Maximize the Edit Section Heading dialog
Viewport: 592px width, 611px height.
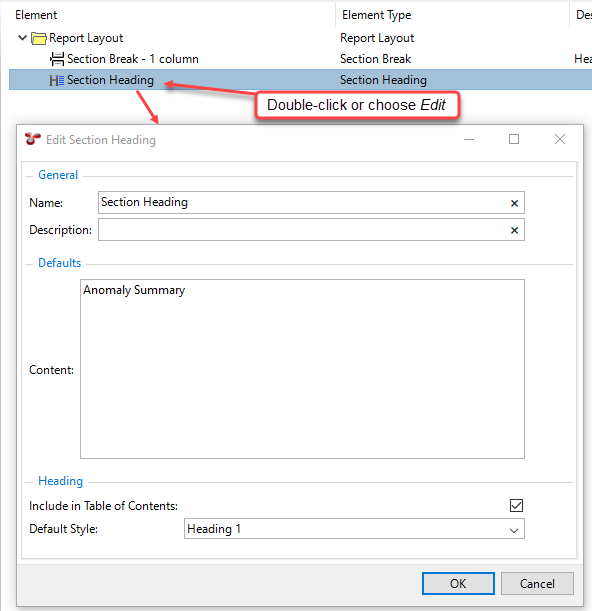514,139
